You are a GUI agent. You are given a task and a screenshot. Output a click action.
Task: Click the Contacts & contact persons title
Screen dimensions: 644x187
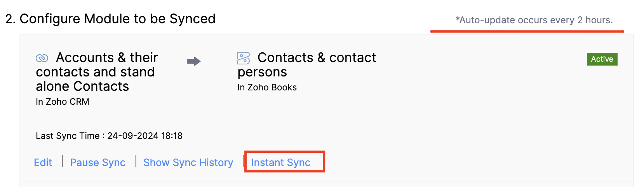[307, 64]
